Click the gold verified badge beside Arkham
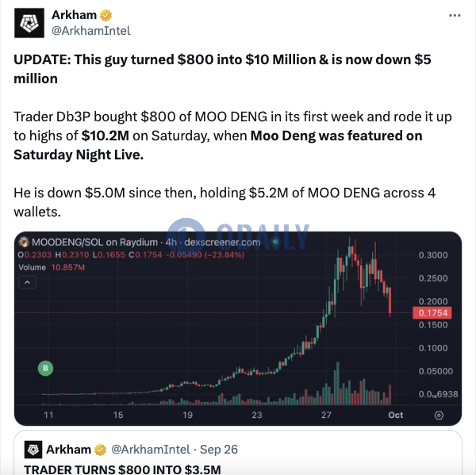476x475 pixels. [x=106, y=15]
